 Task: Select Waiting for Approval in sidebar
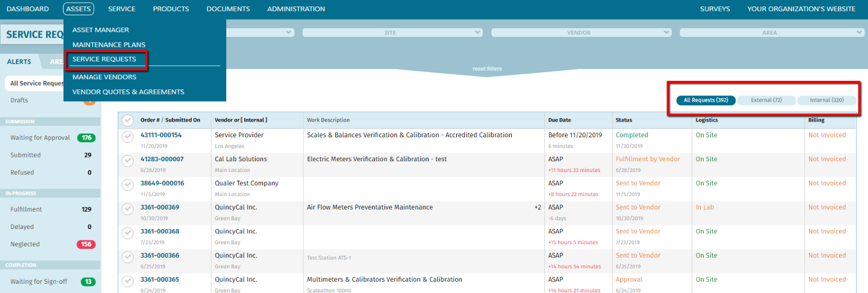[40, 138]
